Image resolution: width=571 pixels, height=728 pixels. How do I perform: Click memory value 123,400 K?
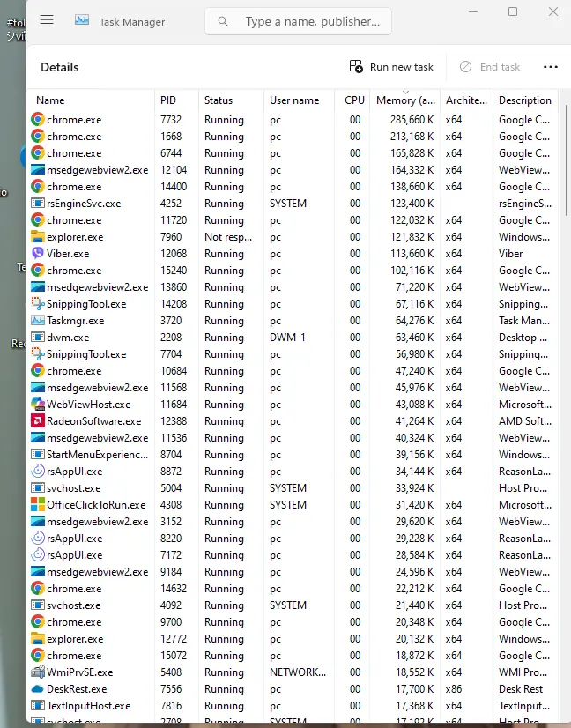coord(412,204)
